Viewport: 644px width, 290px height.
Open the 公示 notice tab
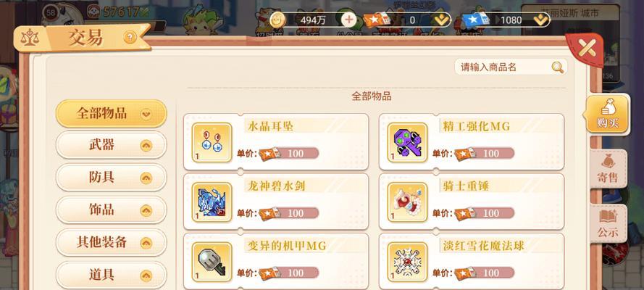click(x=609, y=223)
